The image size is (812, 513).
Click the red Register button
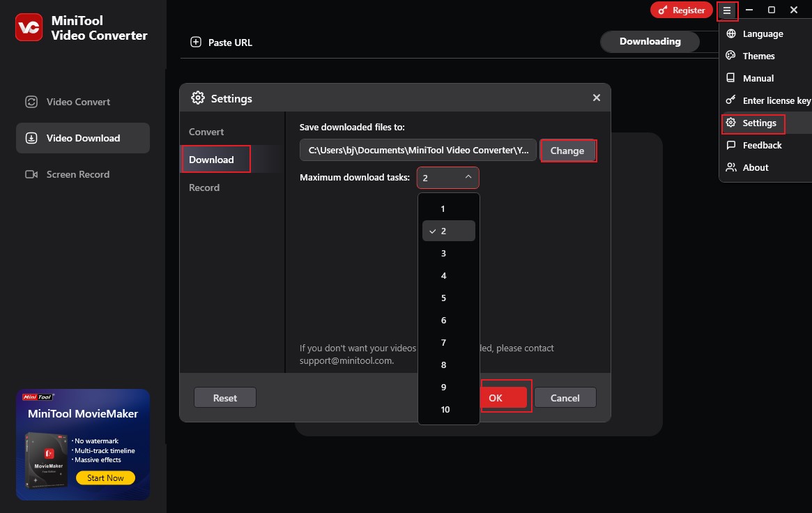coord(682,10)
